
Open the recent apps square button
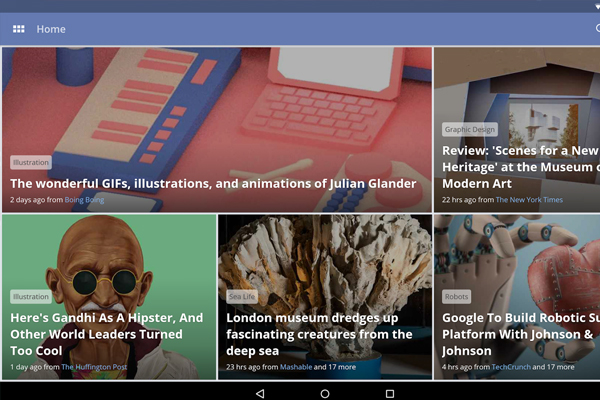pyautogui.click(x=390, y=393)
